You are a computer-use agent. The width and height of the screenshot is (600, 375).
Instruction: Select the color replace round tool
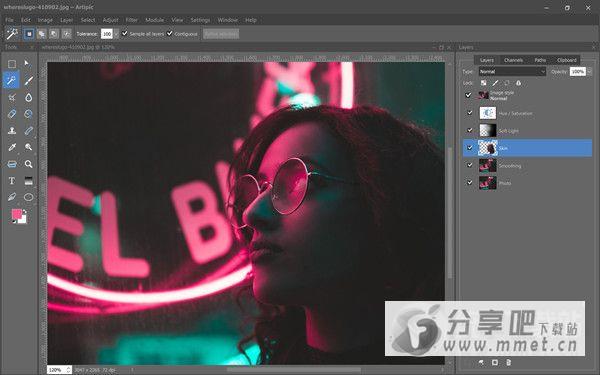29,114
